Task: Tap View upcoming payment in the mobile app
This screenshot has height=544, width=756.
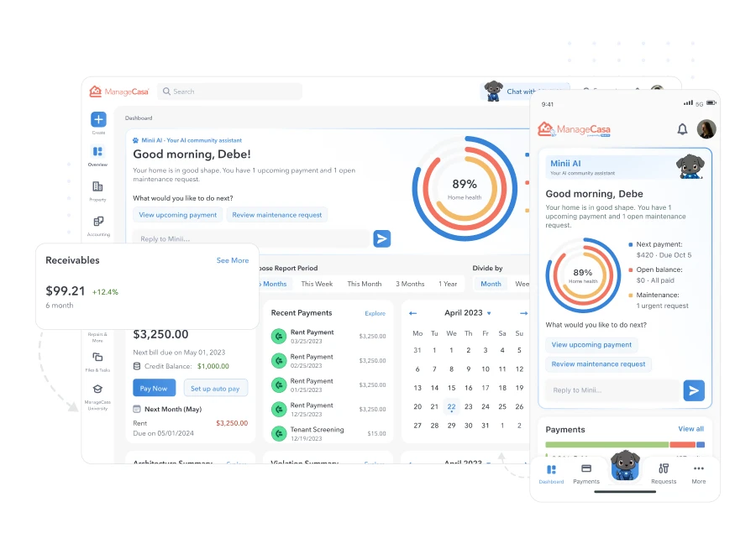Action: pyautogui.click(x=591, y=344)
